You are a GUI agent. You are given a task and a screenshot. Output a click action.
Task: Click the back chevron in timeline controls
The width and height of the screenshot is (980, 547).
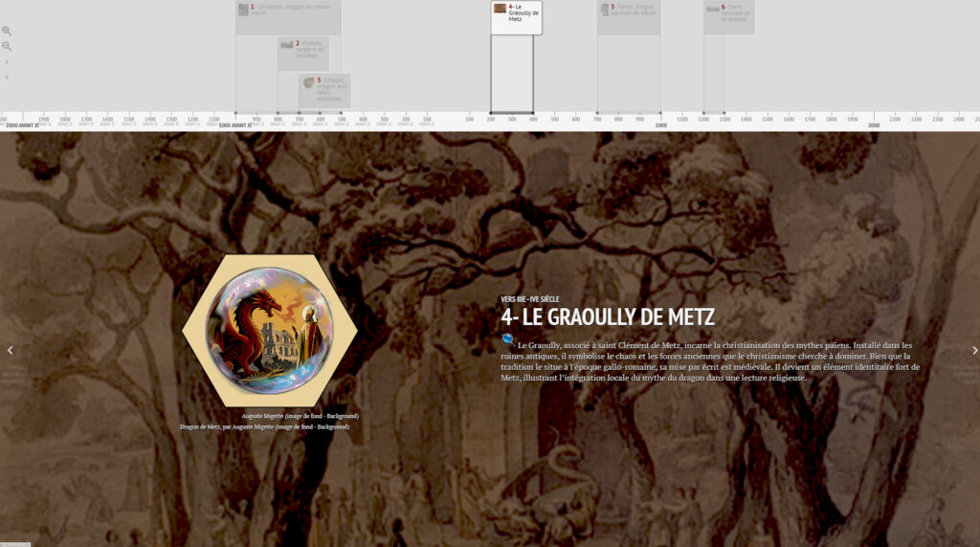click(x=7, y=77)
